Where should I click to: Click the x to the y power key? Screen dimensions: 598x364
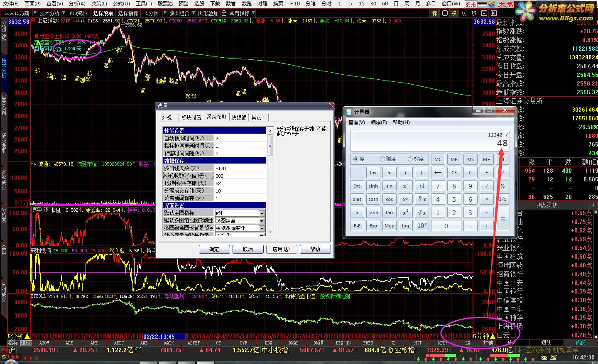click(x=405, y=199)
